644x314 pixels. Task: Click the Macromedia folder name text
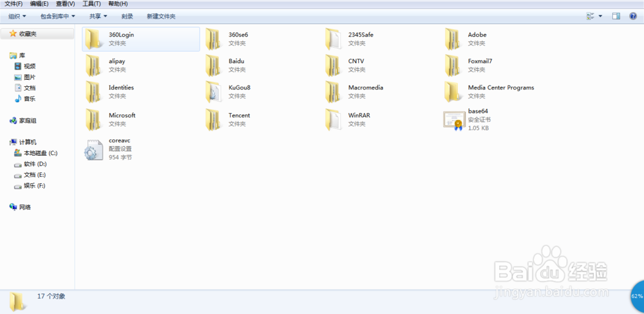pyautogui.click(x=366, y=88)
